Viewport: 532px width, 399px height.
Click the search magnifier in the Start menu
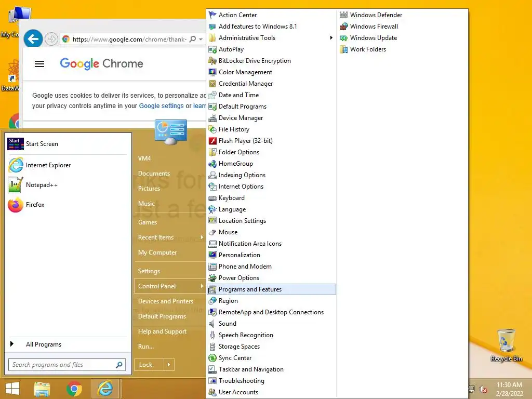[x=119, y=365]
